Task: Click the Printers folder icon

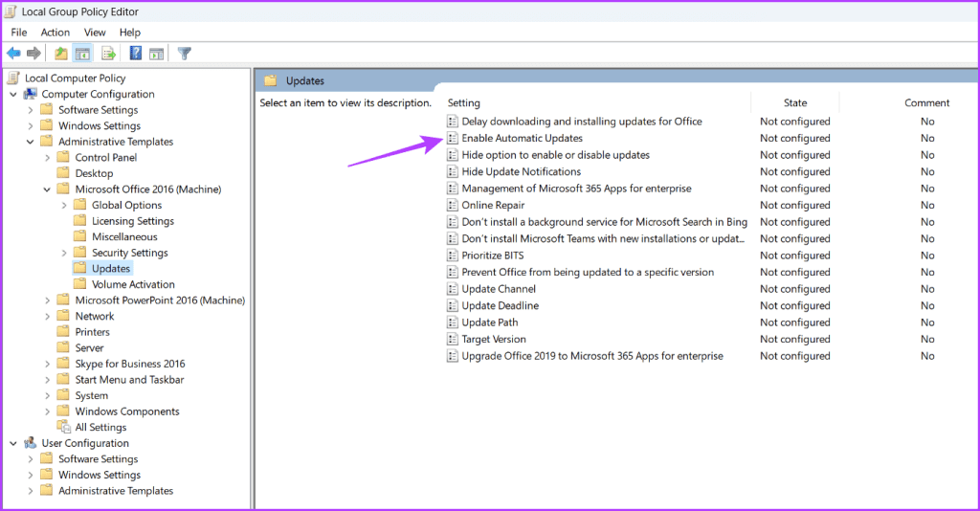Action: tap(63, 332)
